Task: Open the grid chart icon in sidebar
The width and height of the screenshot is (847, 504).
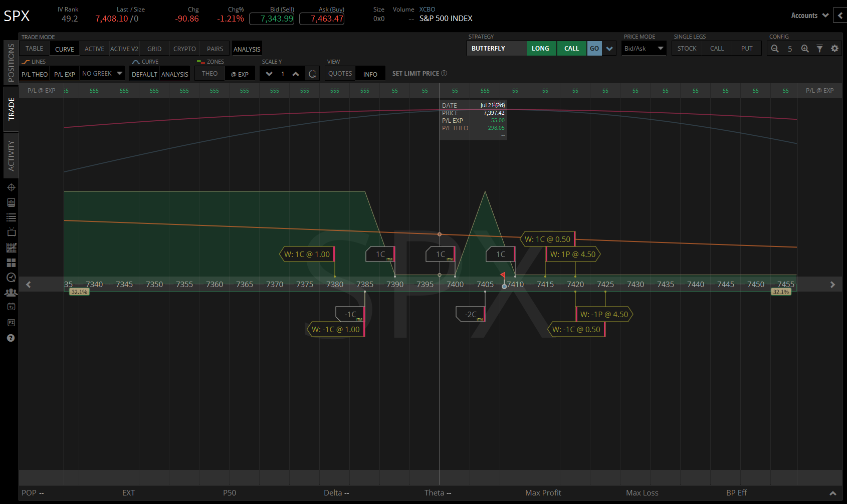Action: pyautogui.click(x=11, y=247)
